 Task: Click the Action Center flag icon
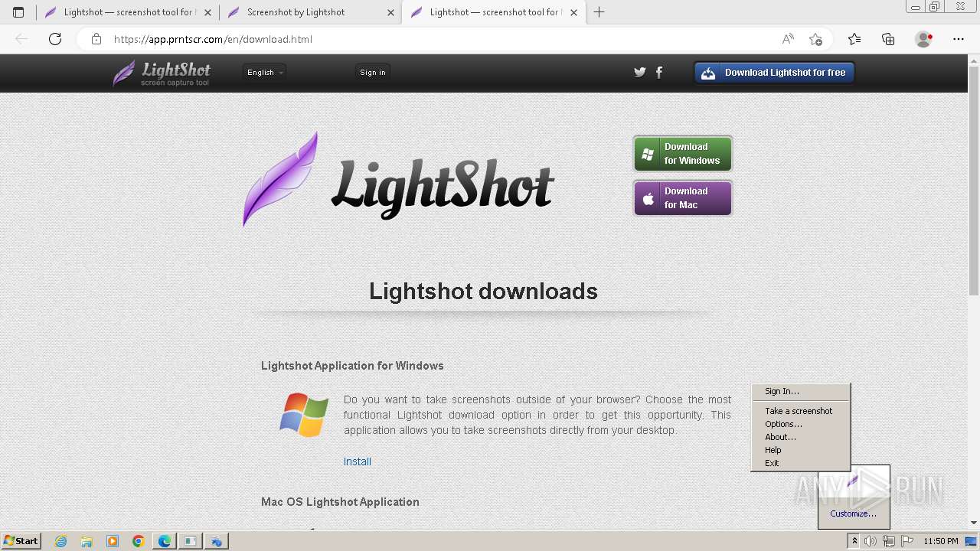coord(907,541)
